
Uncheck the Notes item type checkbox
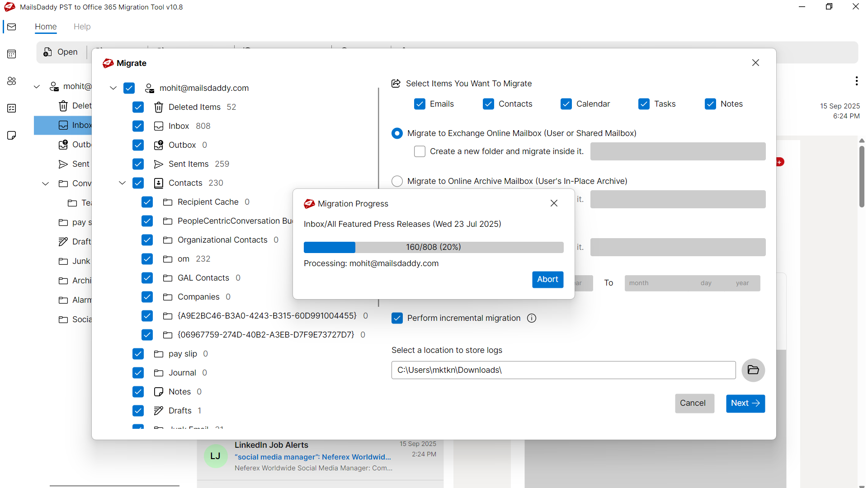(710, 104)
